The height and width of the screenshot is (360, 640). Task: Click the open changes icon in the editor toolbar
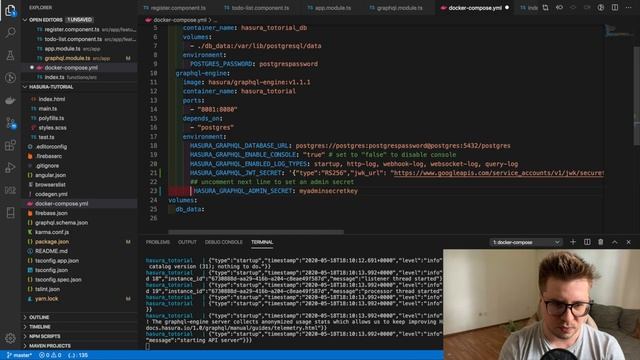tap(546, 7)
